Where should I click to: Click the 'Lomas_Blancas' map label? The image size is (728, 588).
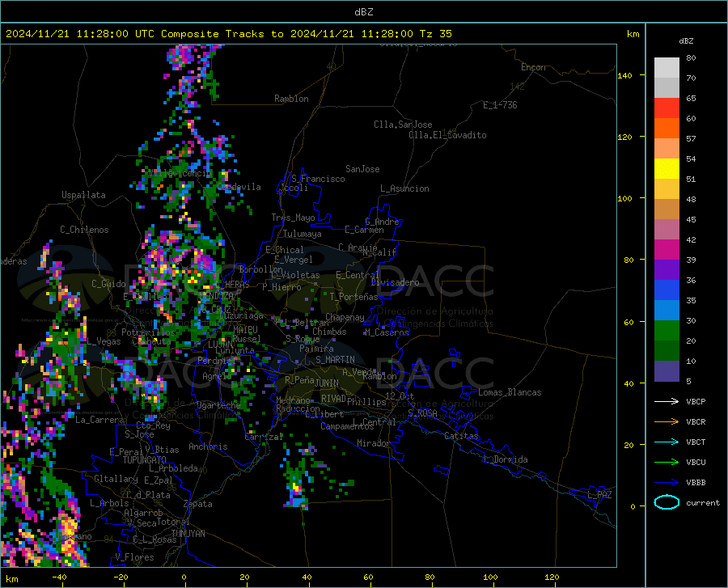click(x=510, y=392)
